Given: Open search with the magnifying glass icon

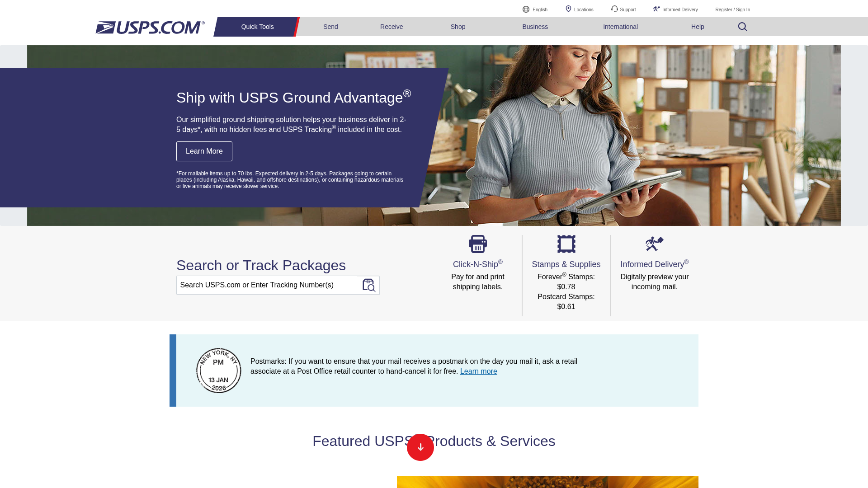Looking at the screenshot, I should click(x=742, y=27).
